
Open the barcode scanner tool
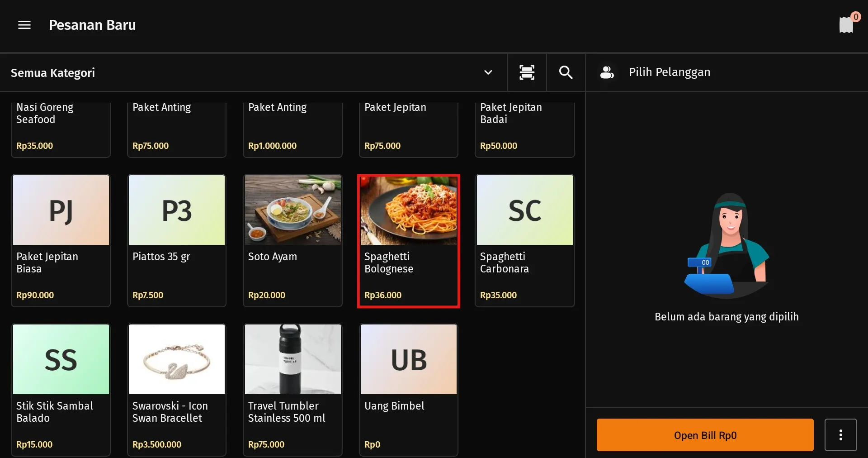coord(527,72)
